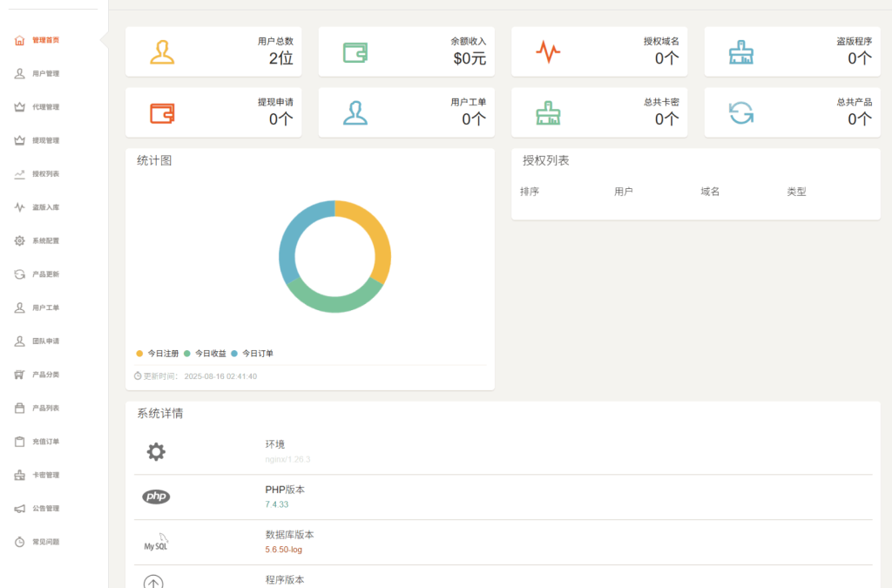
Task: Click the person icon beside 用户管理
Action: coord(19,73)
